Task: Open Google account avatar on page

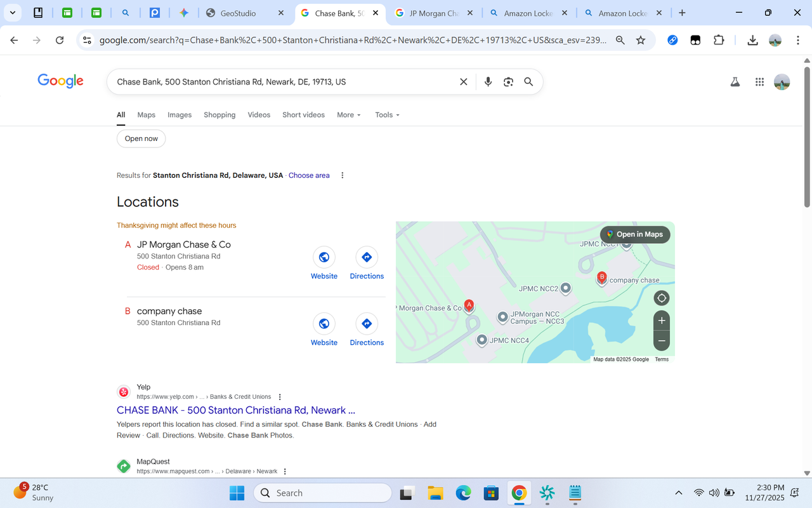Action: 782,82
